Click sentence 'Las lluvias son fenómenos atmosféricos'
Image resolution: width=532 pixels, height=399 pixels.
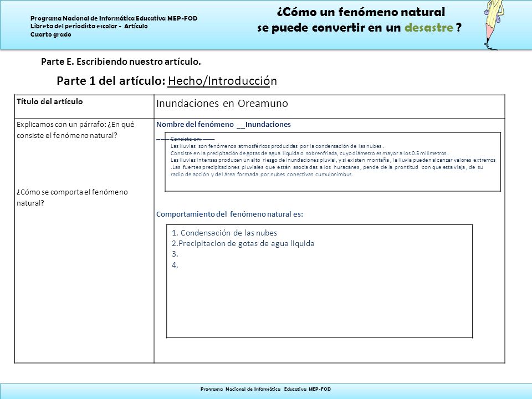click(x=277, y=146)
